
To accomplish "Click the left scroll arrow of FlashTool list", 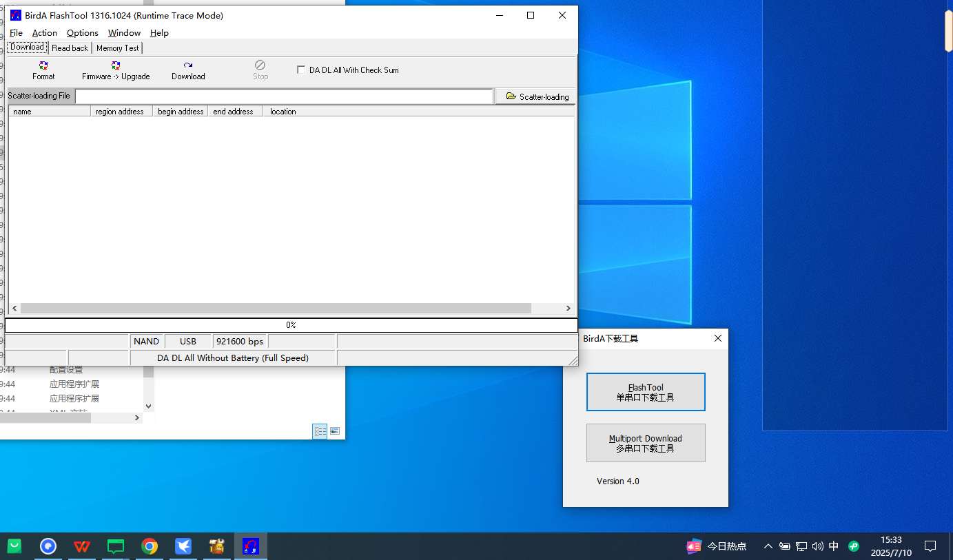I will (x=14, y=309).
